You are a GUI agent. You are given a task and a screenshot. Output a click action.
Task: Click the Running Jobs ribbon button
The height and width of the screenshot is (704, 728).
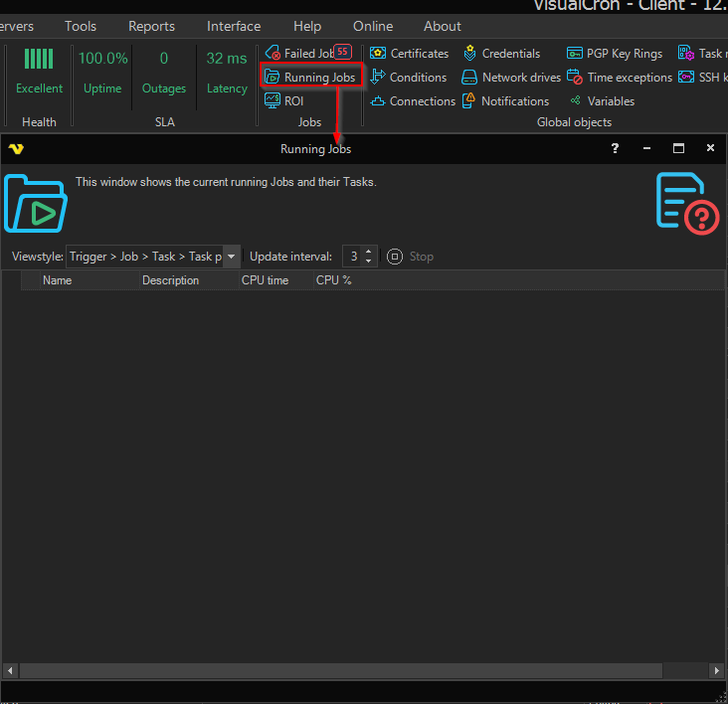click(311, 78)
